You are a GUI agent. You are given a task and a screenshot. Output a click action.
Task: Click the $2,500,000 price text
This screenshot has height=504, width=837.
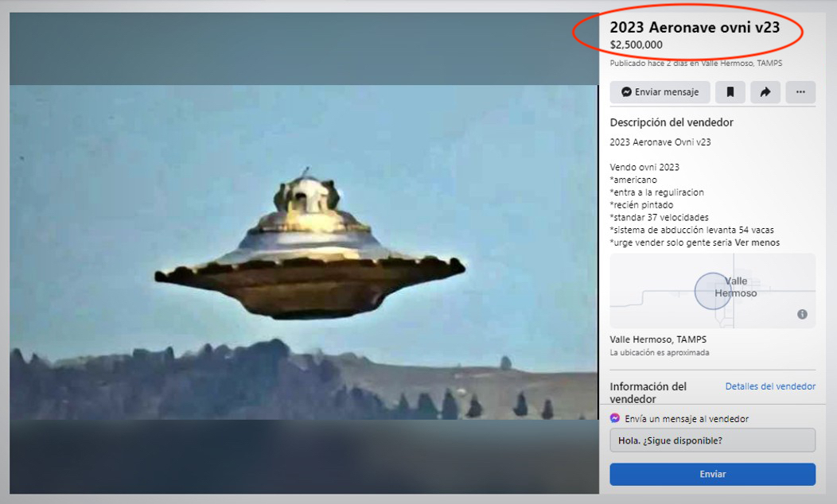click(x=637, y=45)
